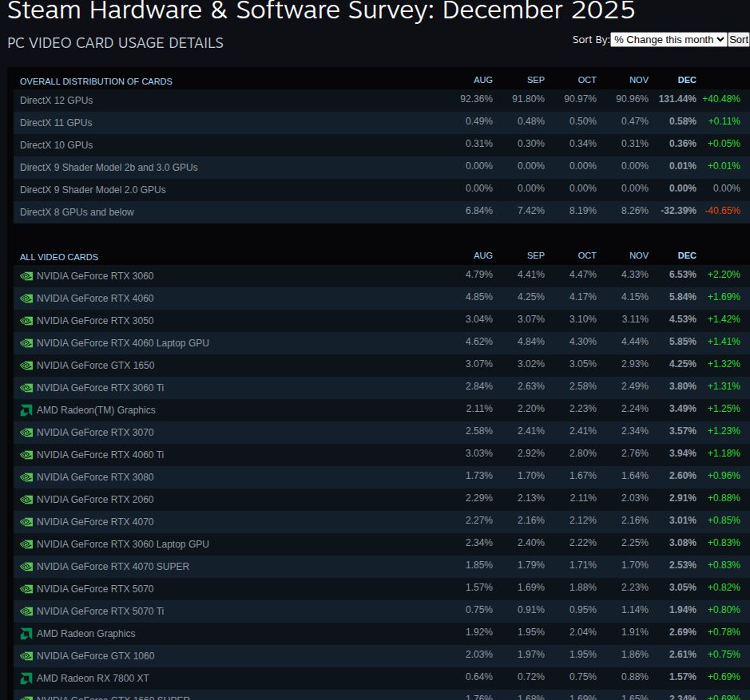Click NVIDIA icon beside RTX 5070 Ti

tap(26, 611)
